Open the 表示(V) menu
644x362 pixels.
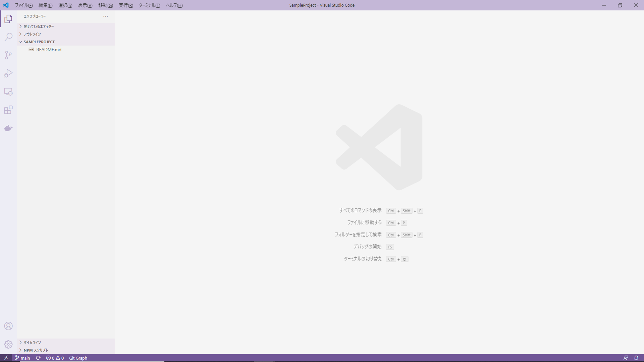85,5
